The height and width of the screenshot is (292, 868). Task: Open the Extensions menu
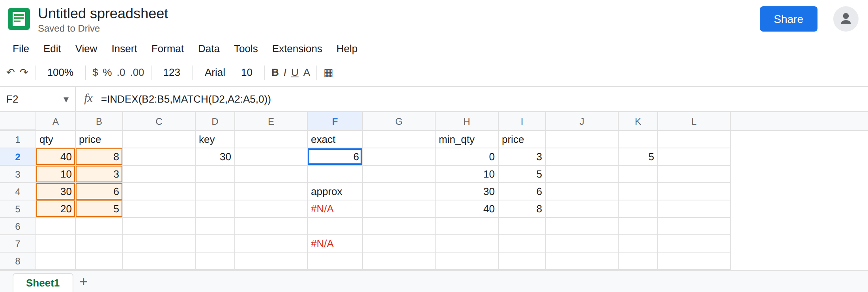pyautogui.click(x=297, y=49)
